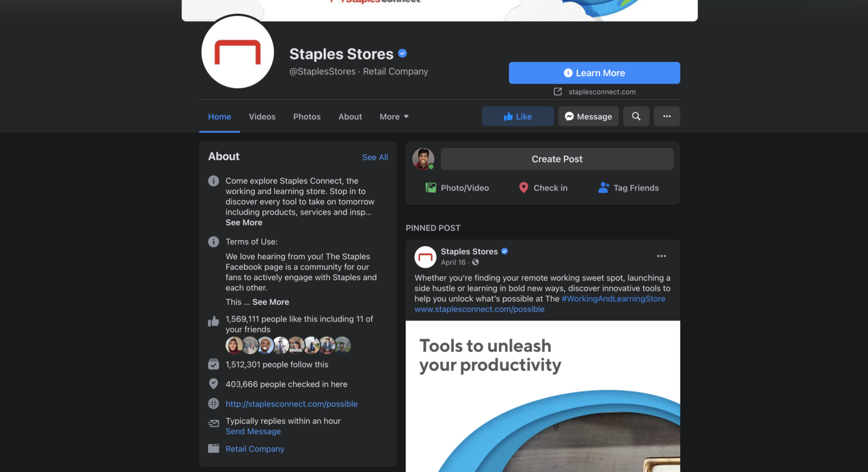Switch to the Photos tab
The height and width of the screenshot is (472, 868).
click(307, 116)
